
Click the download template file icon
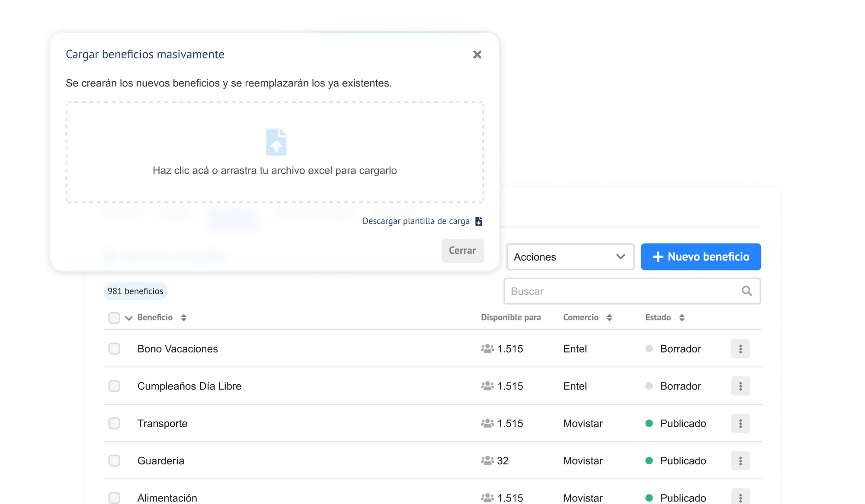coord(479,221)
